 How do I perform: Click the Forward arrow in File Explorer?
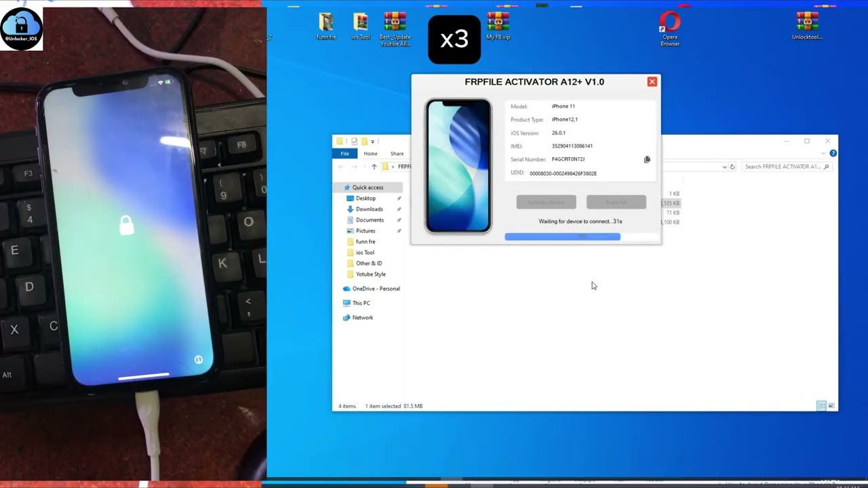point(354,167)
